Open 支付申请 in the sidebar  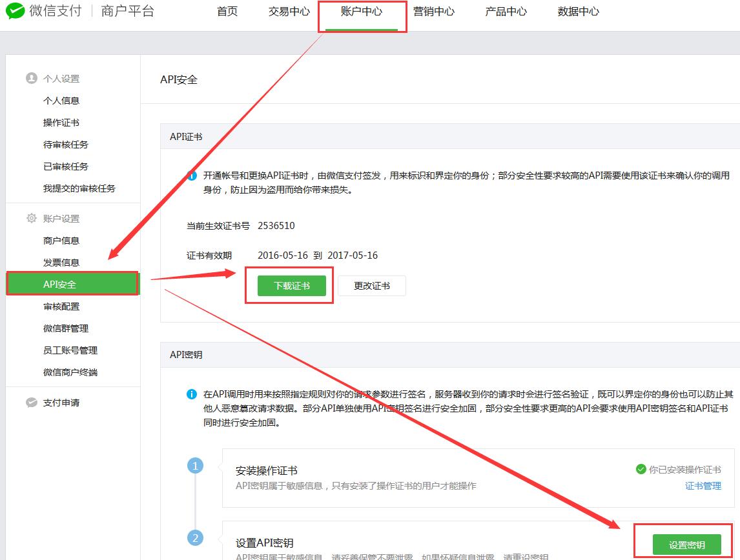point(61,403)
